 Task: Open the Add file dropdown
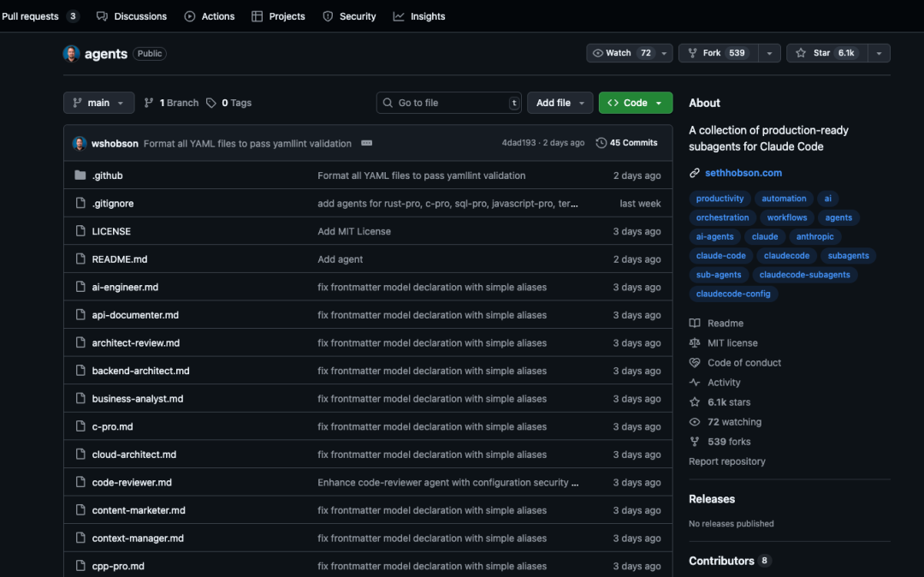click(x=560, y=103)
